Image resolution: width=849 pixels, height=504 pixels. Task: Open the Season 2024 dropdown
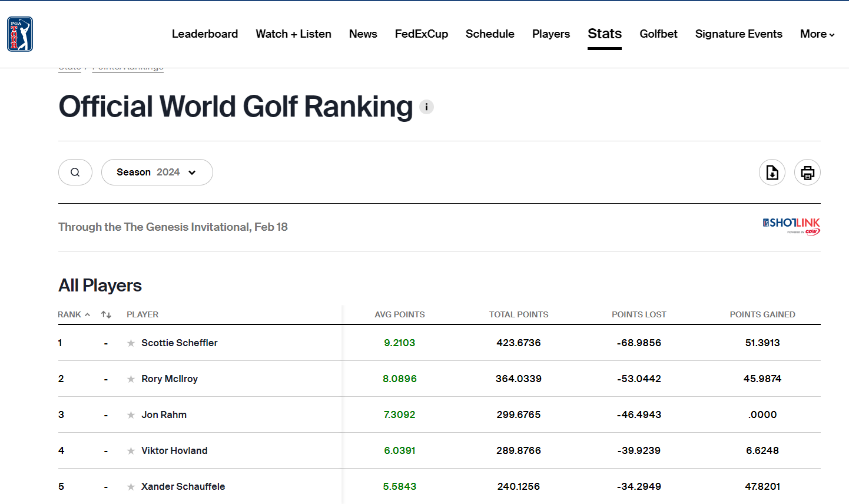(x=157, y=172)
